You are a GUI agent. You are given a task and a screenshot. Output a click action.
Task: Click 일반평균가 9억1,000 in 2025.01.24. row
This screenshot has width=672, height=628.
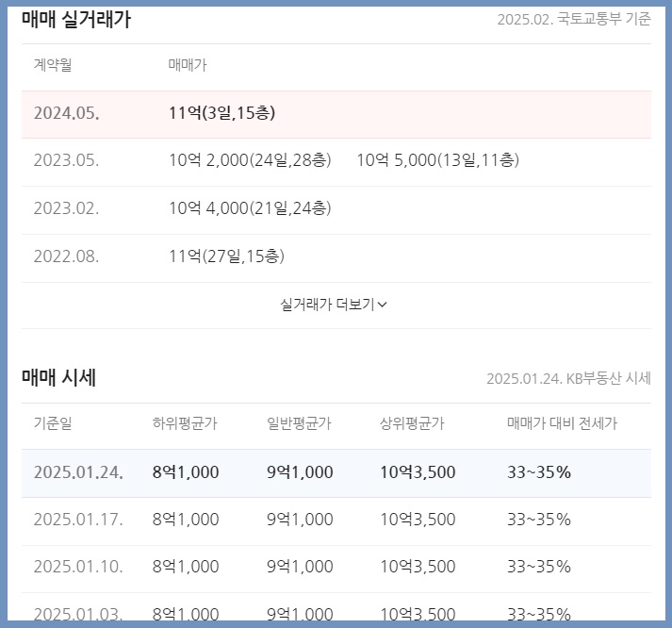(x=300, y=472)
